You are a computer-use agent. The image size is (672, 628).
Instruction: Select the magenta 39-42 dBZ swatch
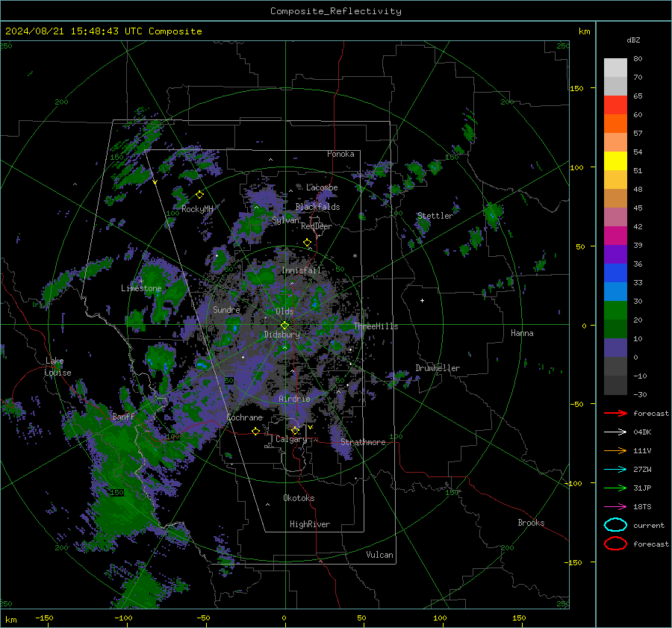[x=615, y=236]
